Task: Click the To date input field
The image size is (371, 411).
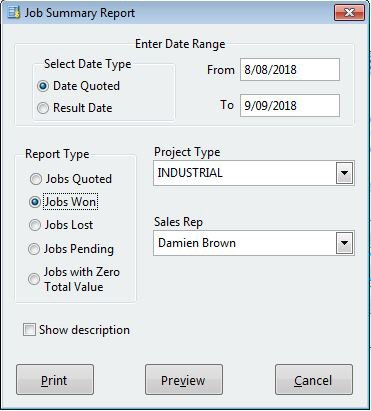Action: click(x=290, y=106)
